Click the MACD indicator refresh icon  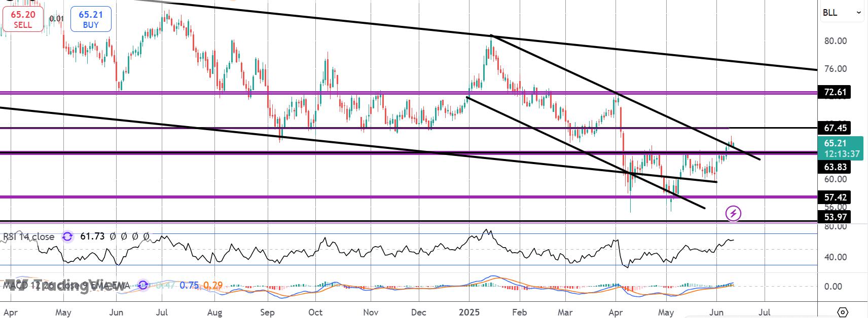coord(143,286)
